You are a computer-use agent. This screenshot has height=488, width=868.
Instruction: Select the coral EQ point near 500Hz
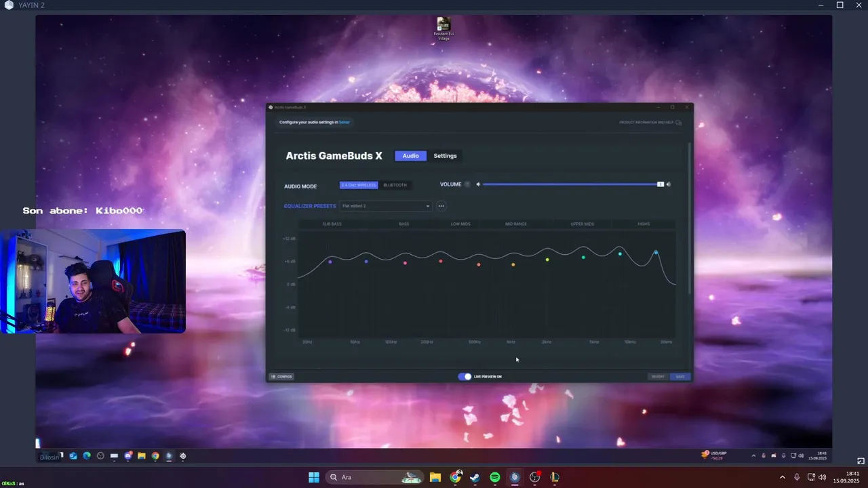479,264
